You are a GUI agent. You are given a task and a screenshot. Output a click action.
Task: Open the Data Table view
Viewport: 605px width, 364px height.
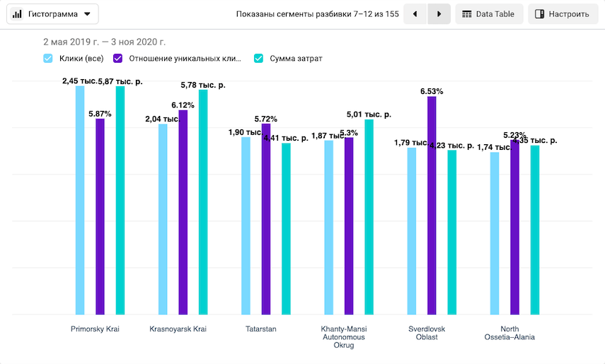point(489,14)
